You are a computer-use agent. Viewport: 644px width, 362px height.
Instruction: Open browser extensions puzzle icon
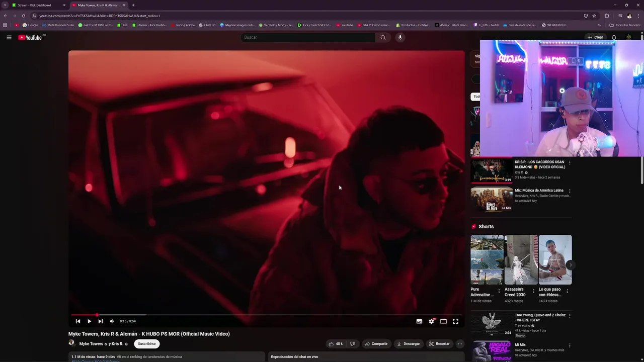[607, 16]
